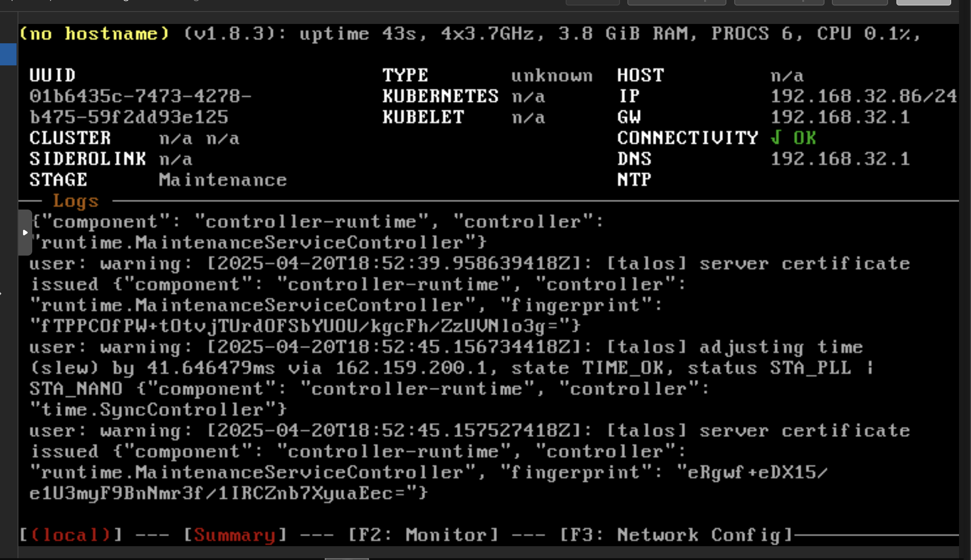This screenshot has height=560, width=971.
Task: Click the "STA_NANO" status text
Action: point(76,389)
